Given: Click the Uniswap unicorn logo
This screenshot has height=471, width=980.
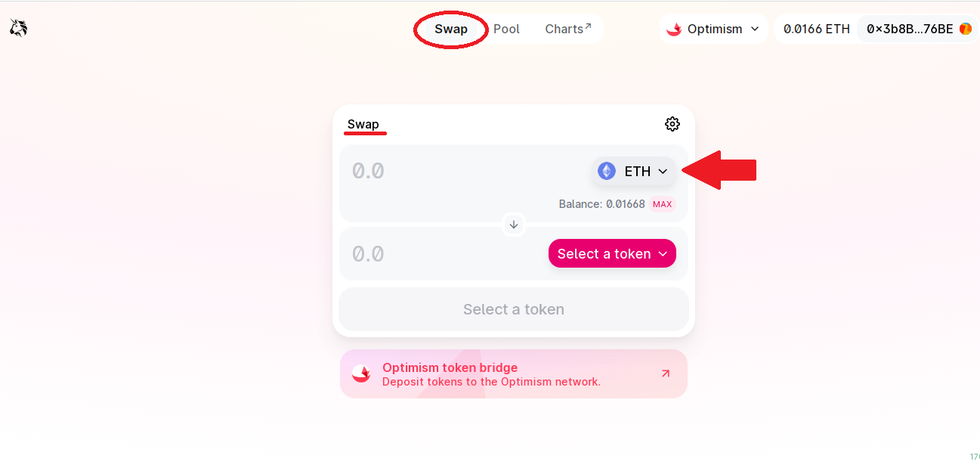Looking at the screenshot, I should click(19, 29).
